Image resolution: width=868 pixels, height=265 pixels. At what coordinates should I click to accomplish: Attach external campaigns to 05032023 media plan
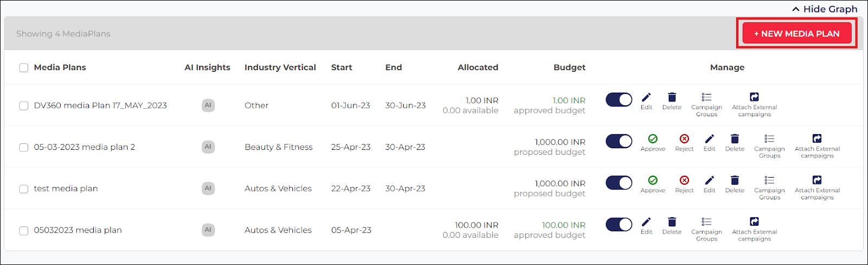(754, 229)
